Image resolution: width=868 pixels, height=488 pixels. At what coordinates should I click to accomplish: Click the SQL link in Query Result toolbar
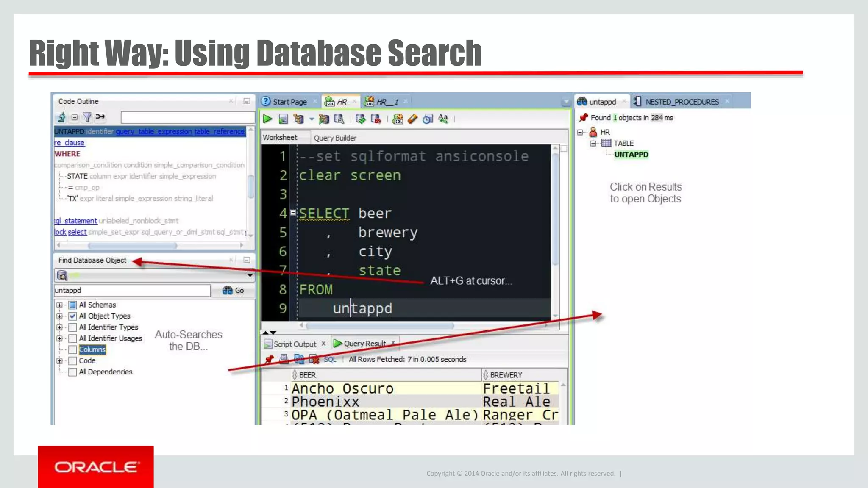(x=330, y=359)
